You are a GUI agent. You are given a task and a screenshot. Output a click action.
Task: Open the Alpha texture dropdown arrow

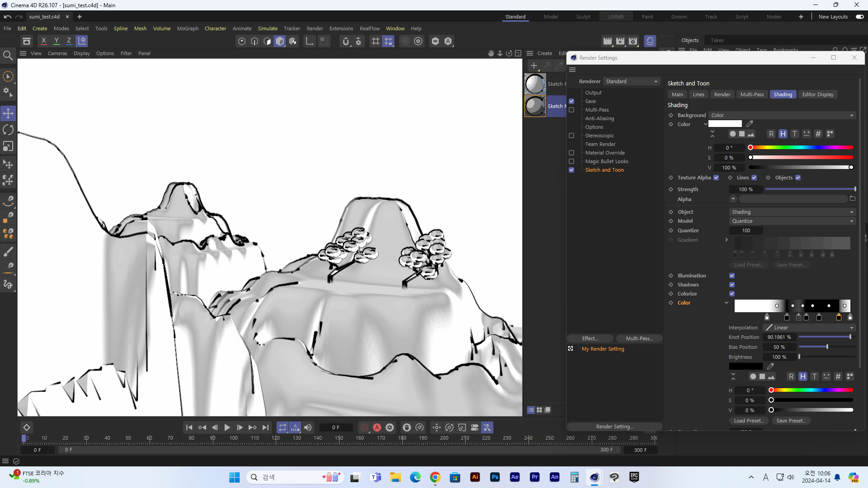tap(733, 199)
